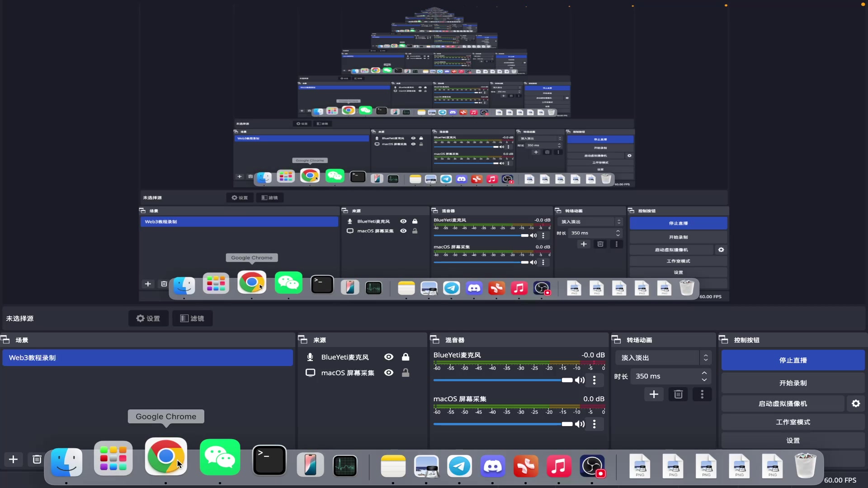Open the red pinwheel app beside Discord
Viewport: 868px width, 488px height.
[526, 466]
